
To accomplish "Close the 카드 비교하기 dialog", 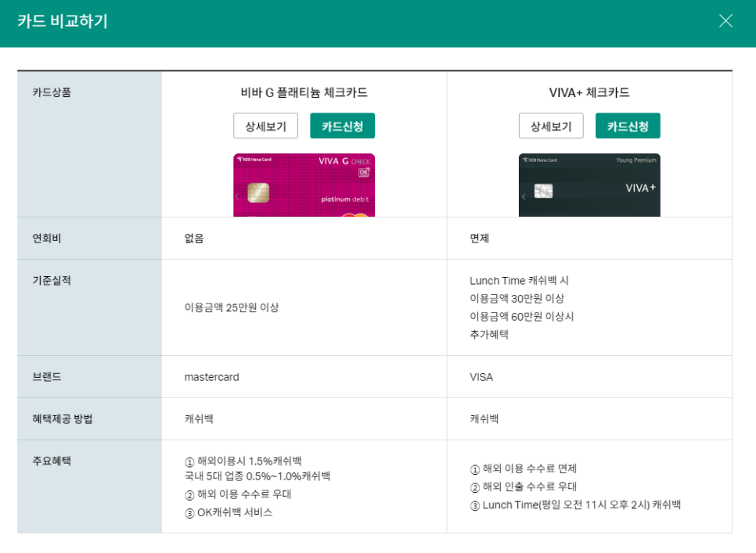I will click(x=725, y=20).
